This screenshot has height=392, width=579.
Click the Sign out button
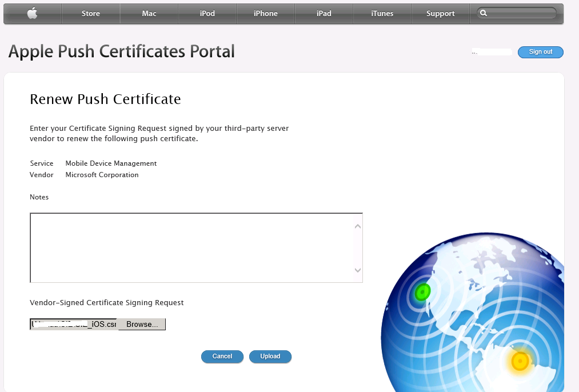[x=540, y=52]
